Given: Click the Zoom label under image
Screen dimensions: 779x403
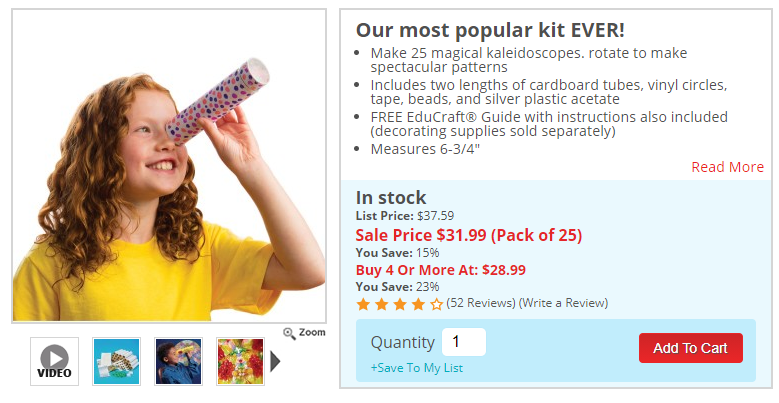Looking at the screenshot, I should pyautogui.click(x=312, y=332).
